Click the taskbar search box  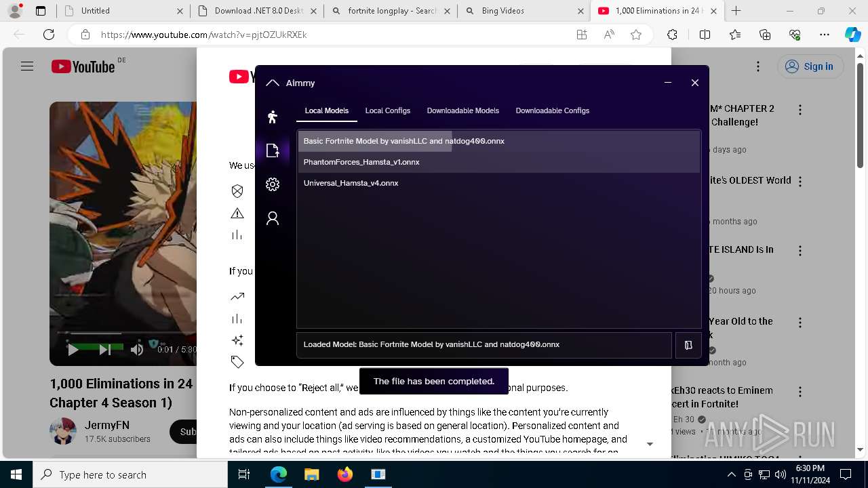130,474
